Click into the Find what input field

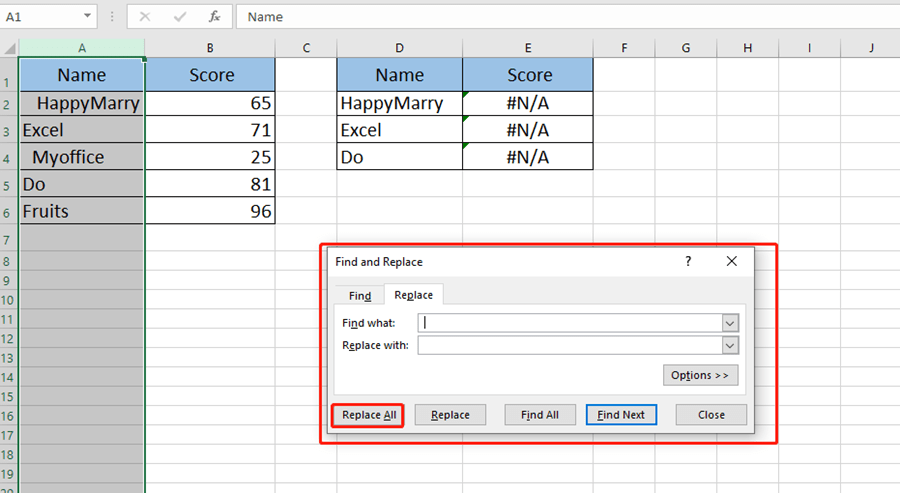click(569, 323)
